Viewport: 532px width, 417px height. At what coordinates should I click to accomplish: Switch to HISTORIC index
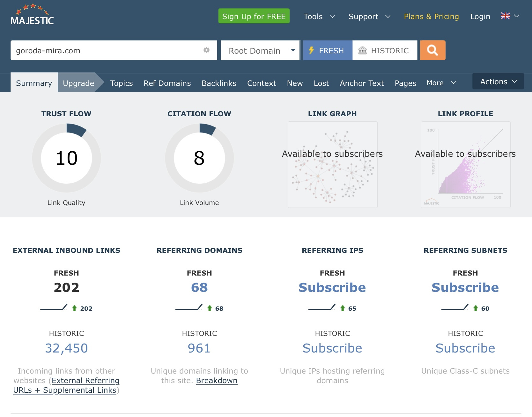[x=385, y=50]
